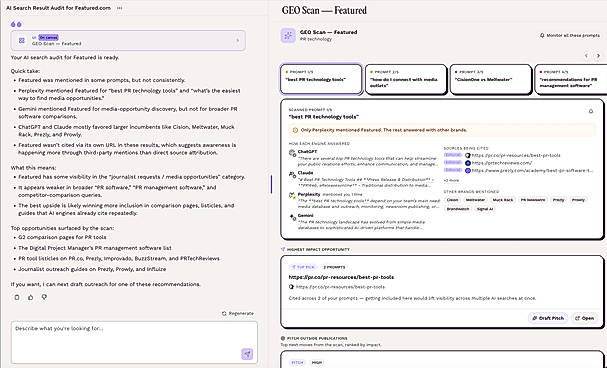Click the HIGH priority tag
Screen dimensions: 607x368
point(317,363)
